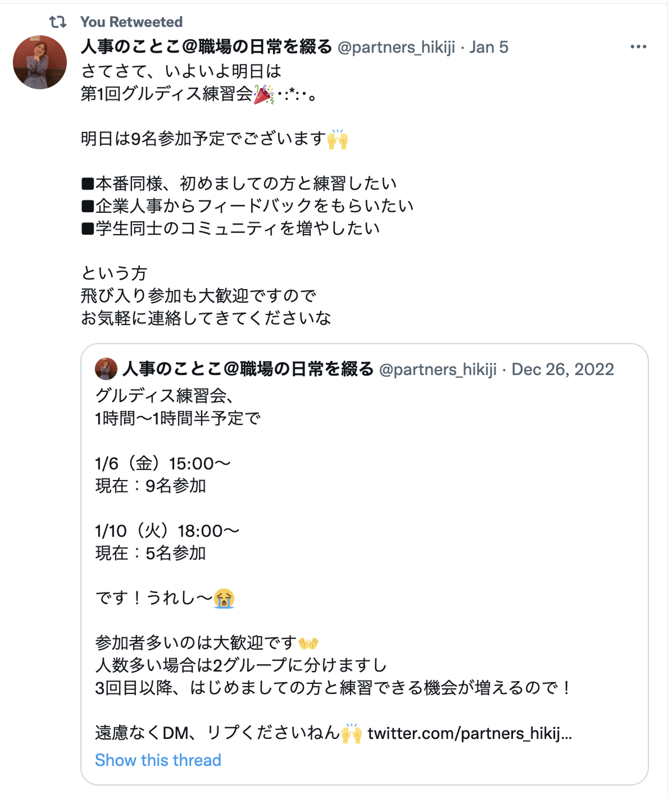Click the "You Retweeted" label

pos(131,21)
